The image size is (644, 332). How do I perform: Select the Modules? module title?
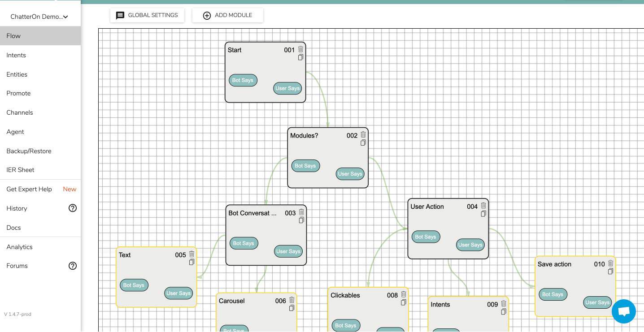tap(304, 136)
